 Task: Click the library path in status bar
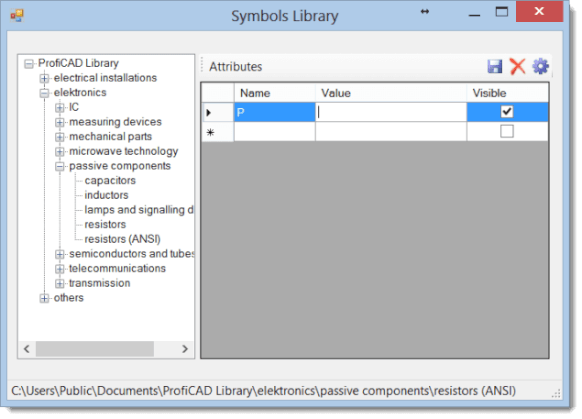263,391
